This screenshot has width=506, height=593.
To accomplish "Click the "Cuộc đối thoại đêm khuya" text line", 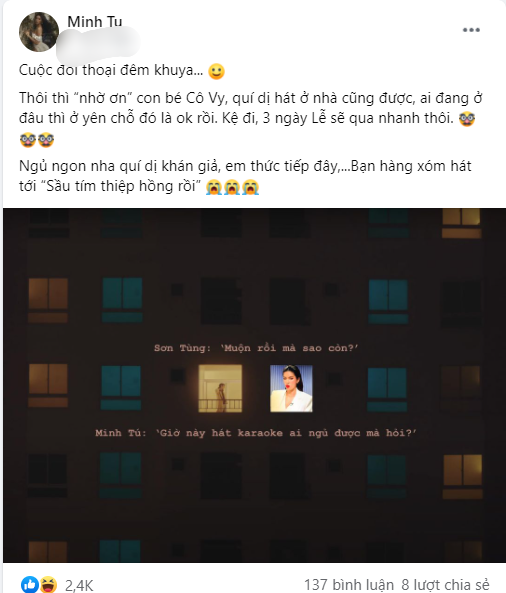I will click(111, 70).
